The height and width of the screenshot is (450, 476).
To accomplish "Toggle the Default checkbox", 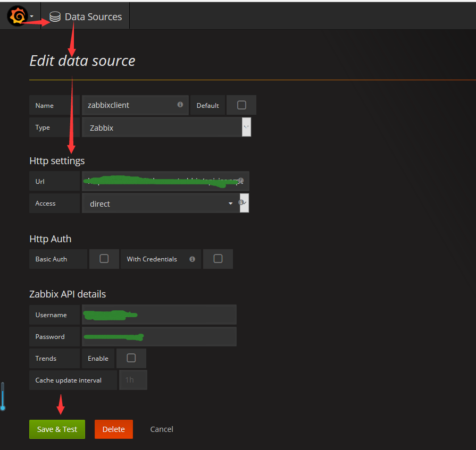I will pos(241,105).
